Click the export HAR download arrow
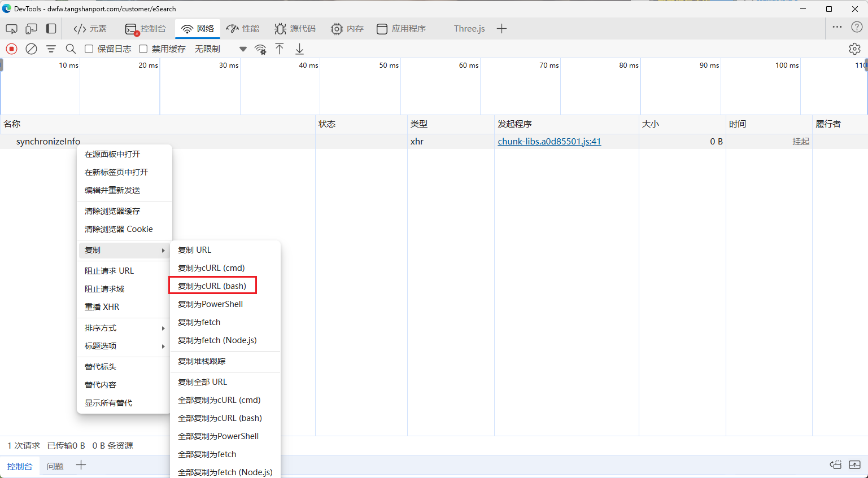Viewport: 868px width, 478px height. point(299,49)
